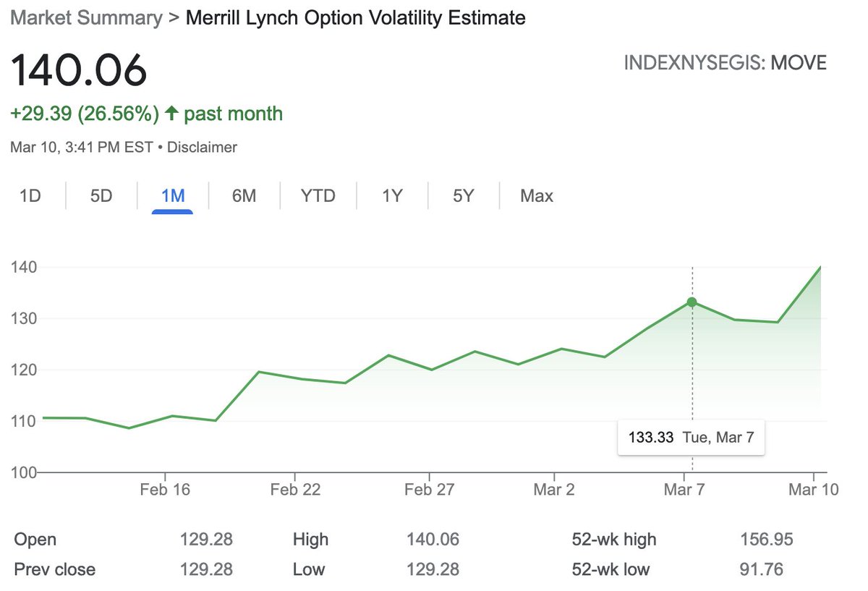Click the green up arrow icon
Screen dimensions: 868x591
[x=171, y=114]
